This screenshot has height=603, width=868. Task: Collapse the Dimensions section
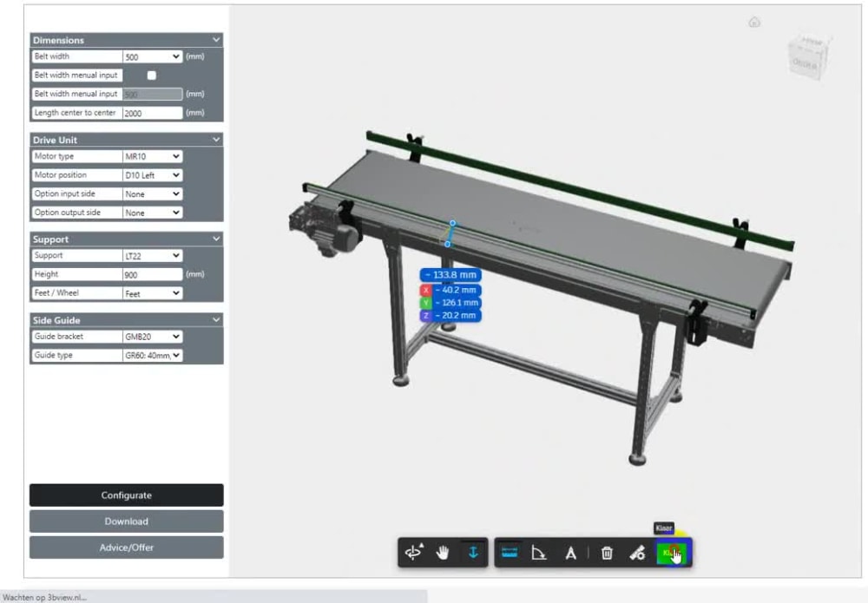click(x=216, y=40)
